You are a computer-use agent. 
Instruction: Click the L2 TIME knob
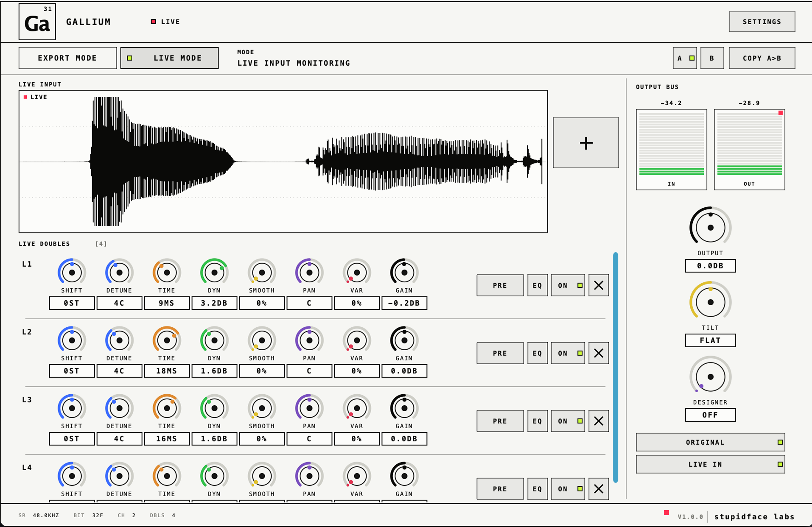[x=167, y=340]
